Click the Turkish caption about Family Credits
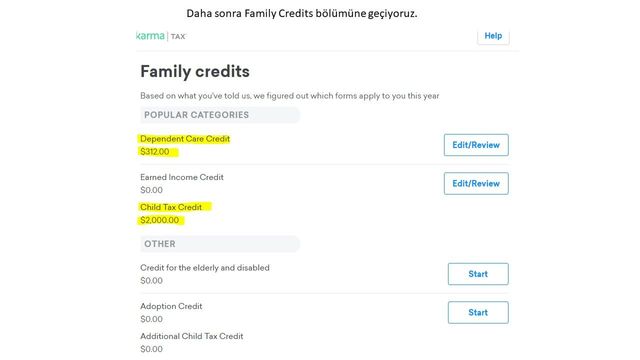The width and height of the screenshot is (640, 360). tap(302, 13)
